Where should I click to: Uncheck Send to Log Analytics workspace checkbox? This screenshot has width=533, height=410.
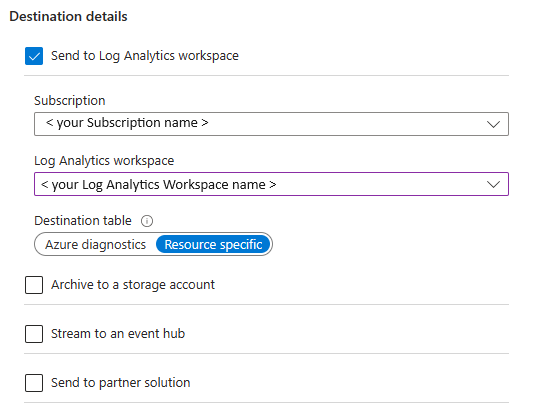34,56
